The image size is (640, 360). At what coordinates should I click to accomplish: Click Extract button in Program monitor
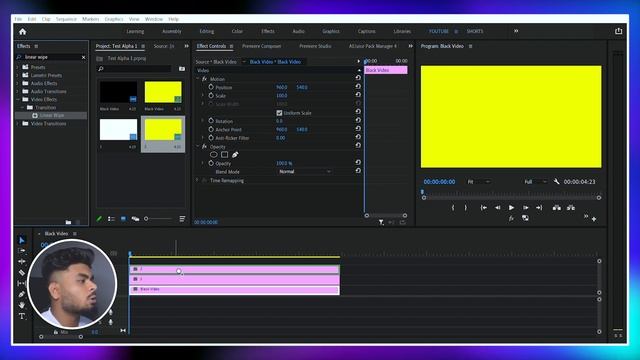pos(571,208)
